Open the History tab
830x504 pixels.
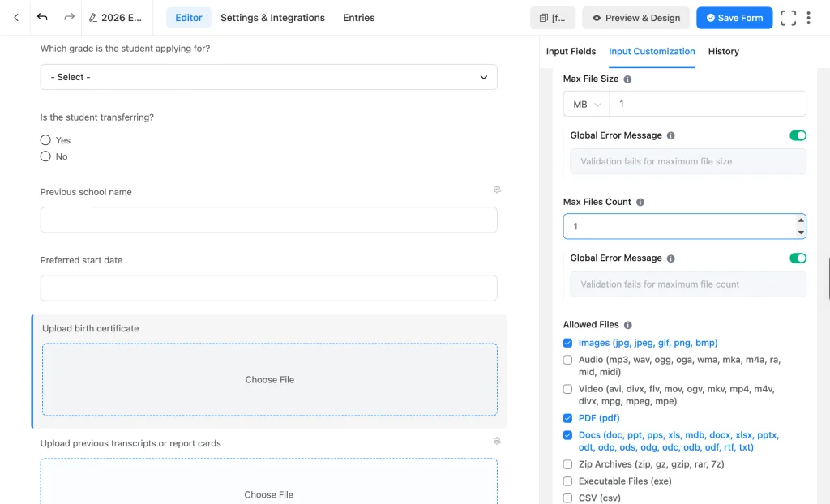(724, 51)
